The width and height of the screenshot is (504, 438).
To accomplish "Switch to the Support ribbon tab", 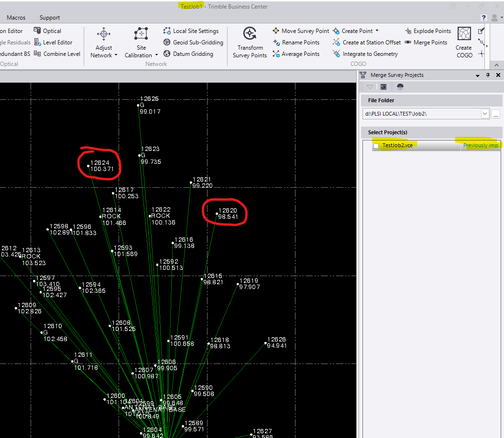I will coord(50,18).
